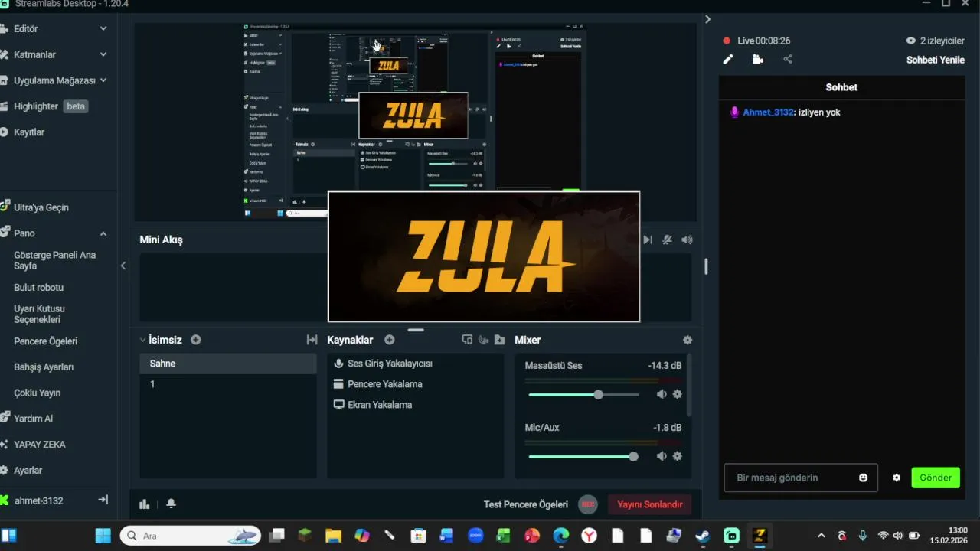Viewport: 980px width, 551px height.
Task: Open Mic/Aux settings gear
Action: [x=677, y=457]
